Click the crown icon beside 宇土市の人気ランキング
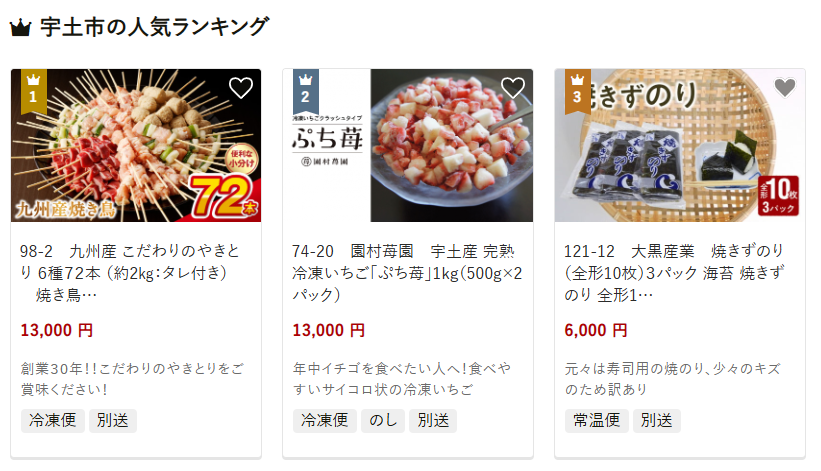Image resolution: width=821 pixels, height=471 pixels. point(20,28)
